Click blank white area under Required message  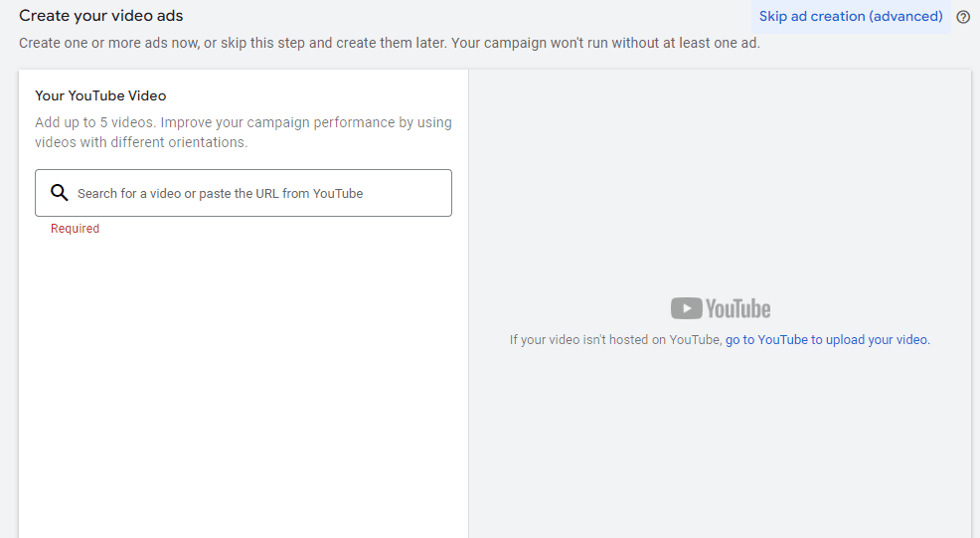tap(243, 378)
